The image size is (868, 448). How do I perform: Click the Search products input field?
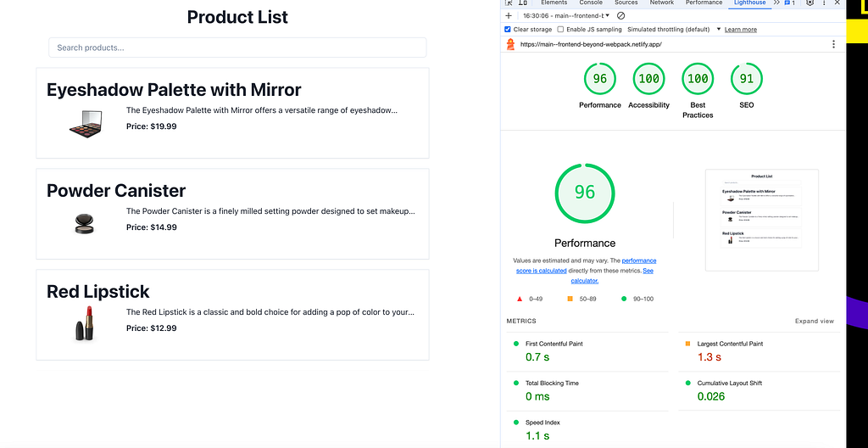point(237,48)
